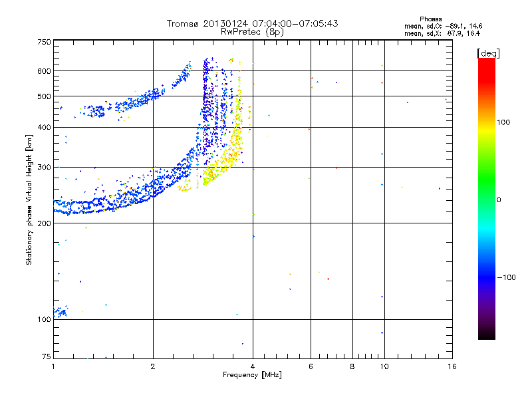Click the x-axis tick label '2'
The width and height of the screenshot is (532, 399).
pos(153,366)
